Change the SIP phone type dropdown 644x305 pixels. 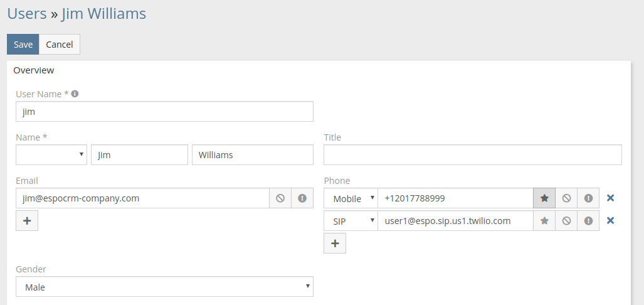click(x=351, y=221)
